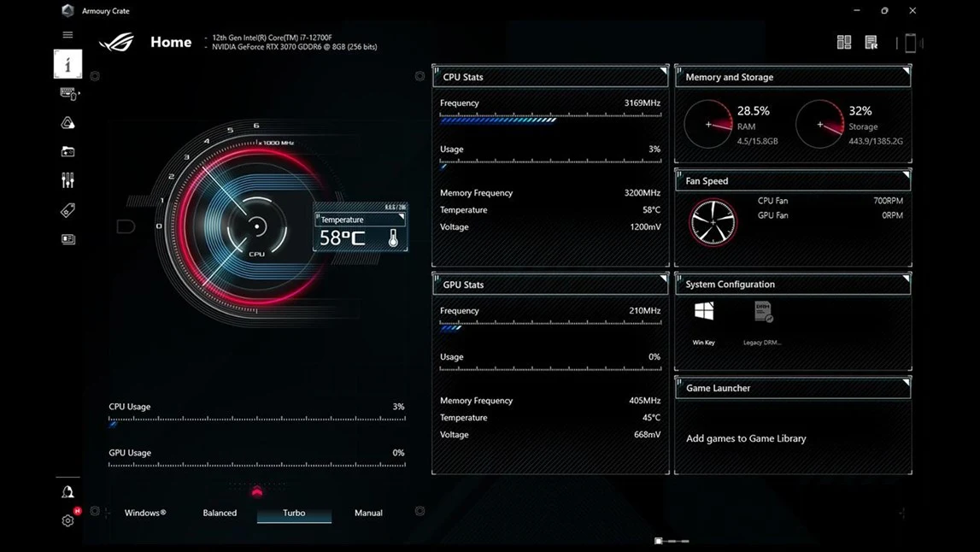Click the GPU Stats panel header
Image resolution: width=980 pixels, height=552 pixels.
(x=550, y=284)
